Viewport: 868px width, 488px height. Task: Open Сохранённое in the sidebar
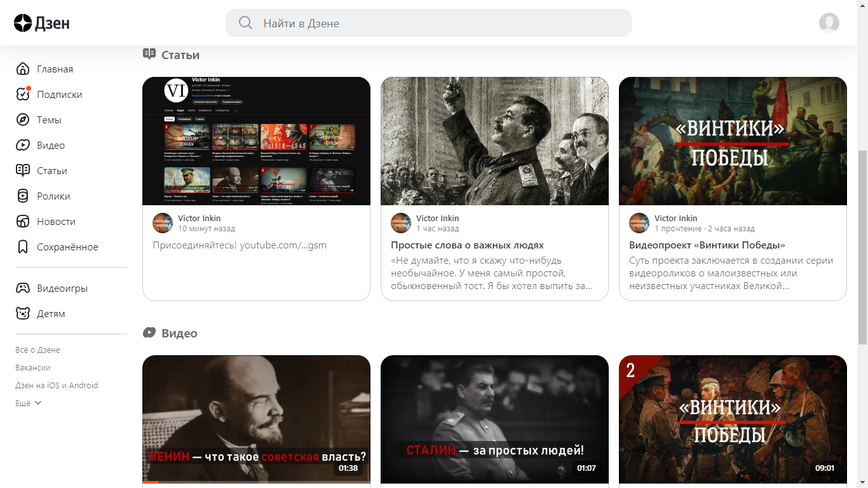[67, 247]
